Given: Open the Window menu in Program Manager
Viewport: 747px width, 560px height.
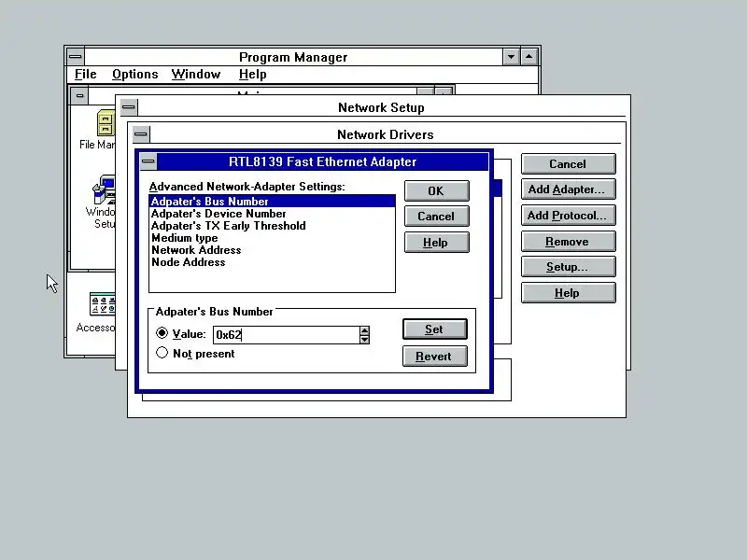Looking at the screenshot, I should [x=196, y=75].
